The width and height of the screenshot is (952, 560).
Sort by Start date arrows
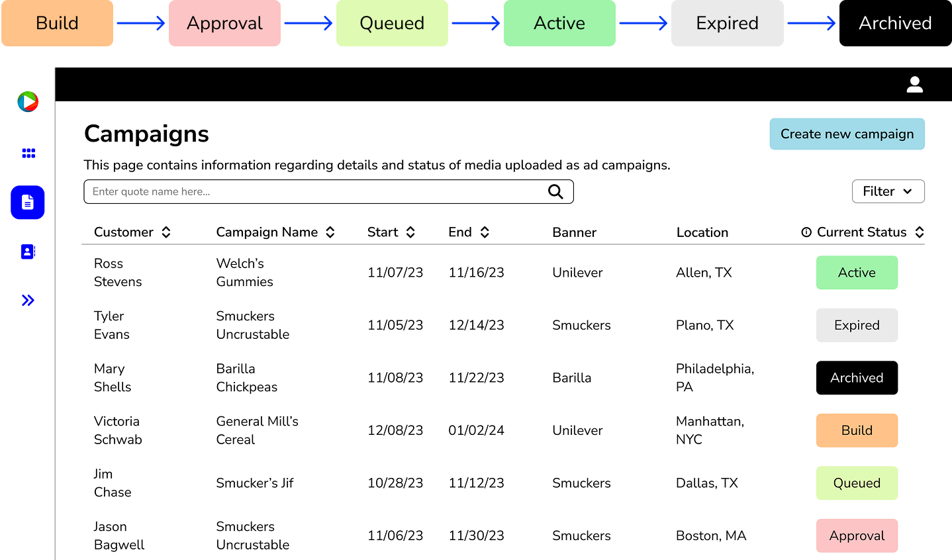pos(410,232)
